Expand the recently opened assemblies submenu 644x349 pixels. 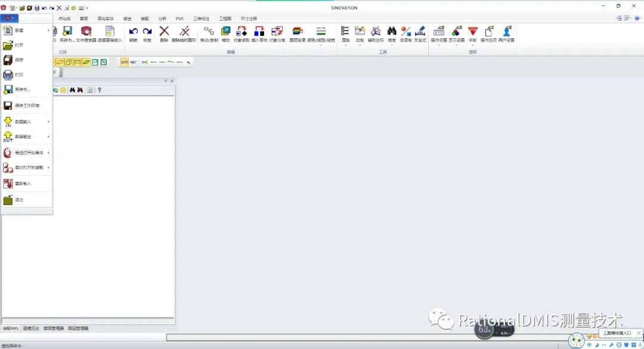[26, 167]
